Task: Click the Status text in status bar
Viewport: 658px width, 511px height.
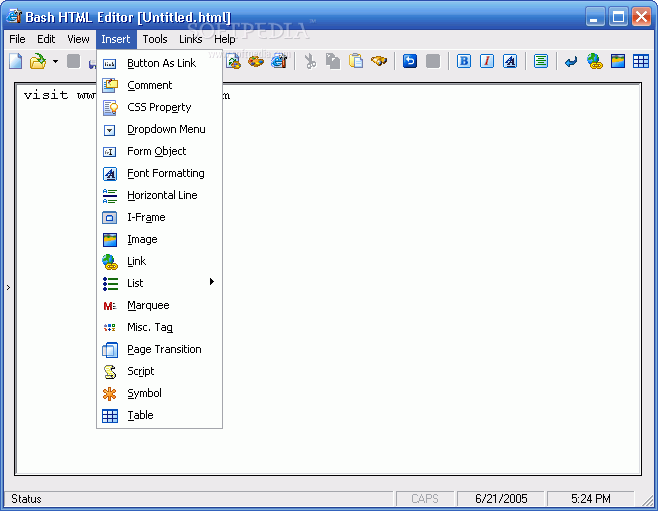Action: 26,499
